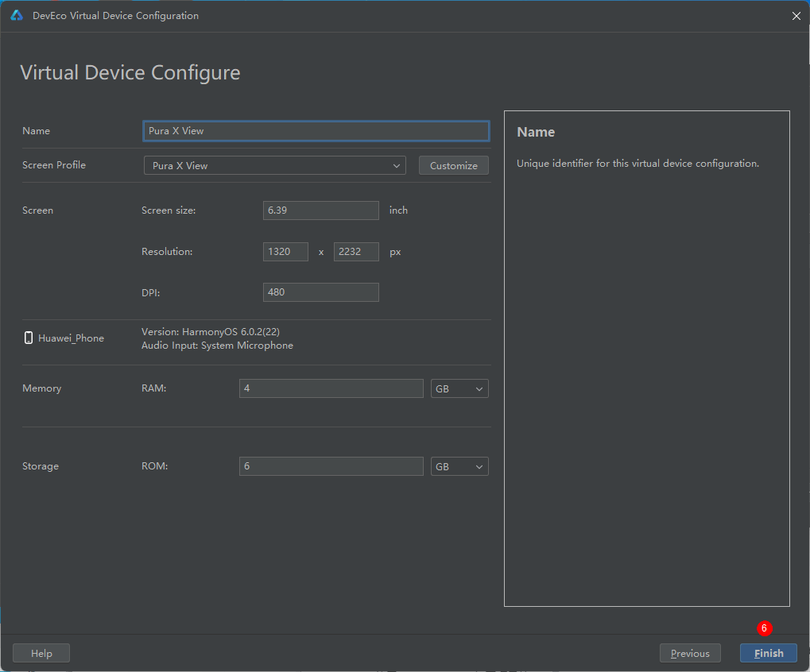Click the Help button
Image resolution: width=810 pixels, height=672 pixels.
[x=41, y=654]
